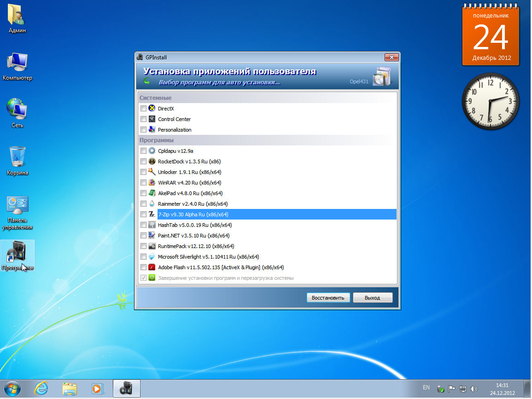Click the Adobe Flash red icon
This screenshot has width=532, height=399.
pyautogui.click(x=152, y=267)
